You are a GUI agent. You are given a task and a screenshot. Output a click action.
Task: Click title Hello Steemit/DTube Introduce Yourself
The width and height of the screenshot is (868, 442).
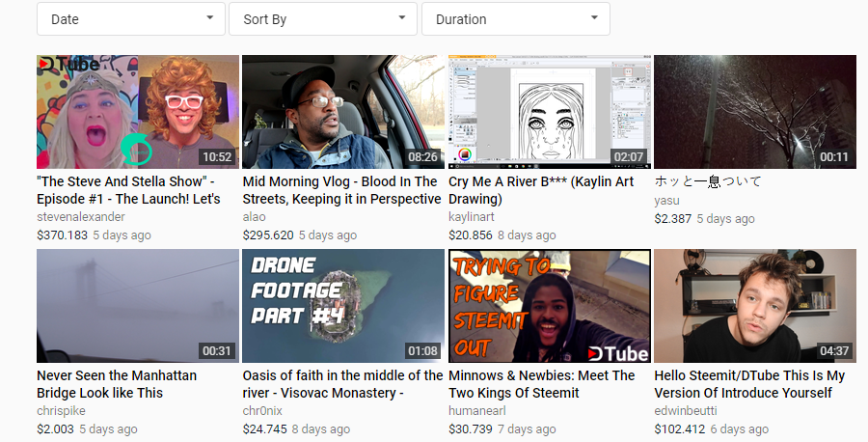click(x=749, y=384)
